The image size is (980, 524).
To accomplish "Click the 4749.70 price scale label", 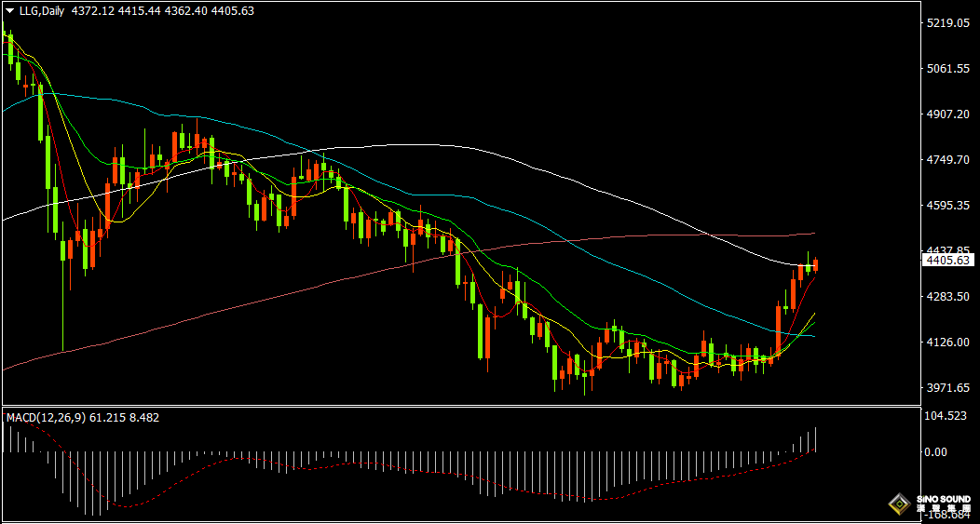I will pyautogui.click(x=949, y=160).
